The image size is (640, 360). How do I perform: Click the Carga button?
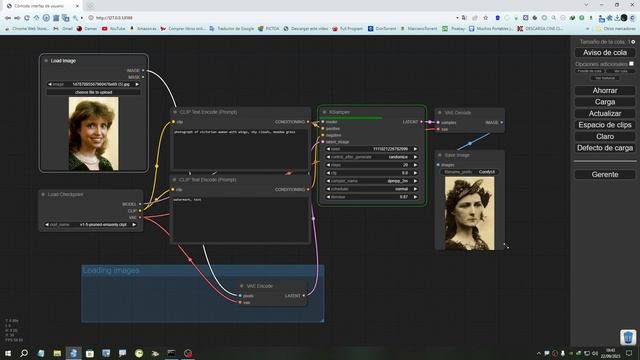point(604,102)
